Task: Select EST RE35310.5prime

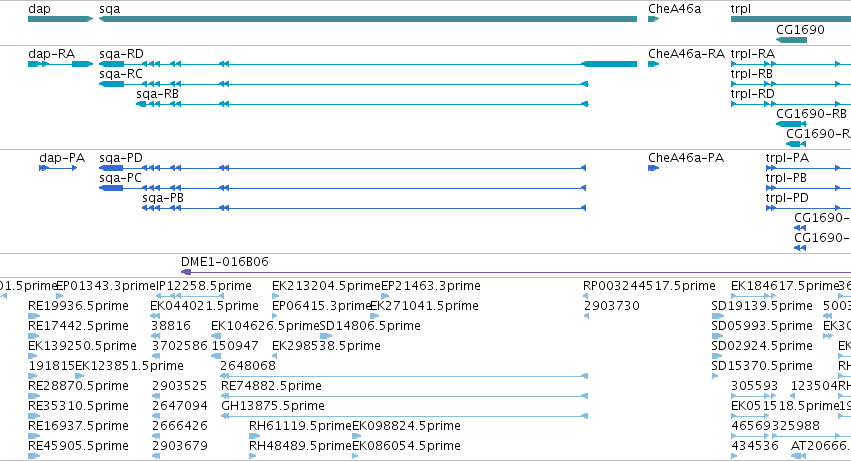Action: click(x=78, y=406)
